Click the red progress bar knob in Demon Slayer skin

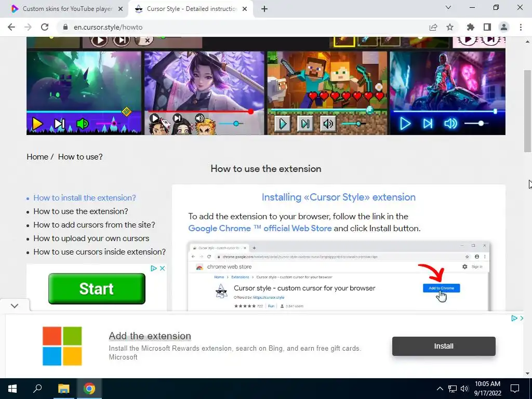click(x=251, y=112)
